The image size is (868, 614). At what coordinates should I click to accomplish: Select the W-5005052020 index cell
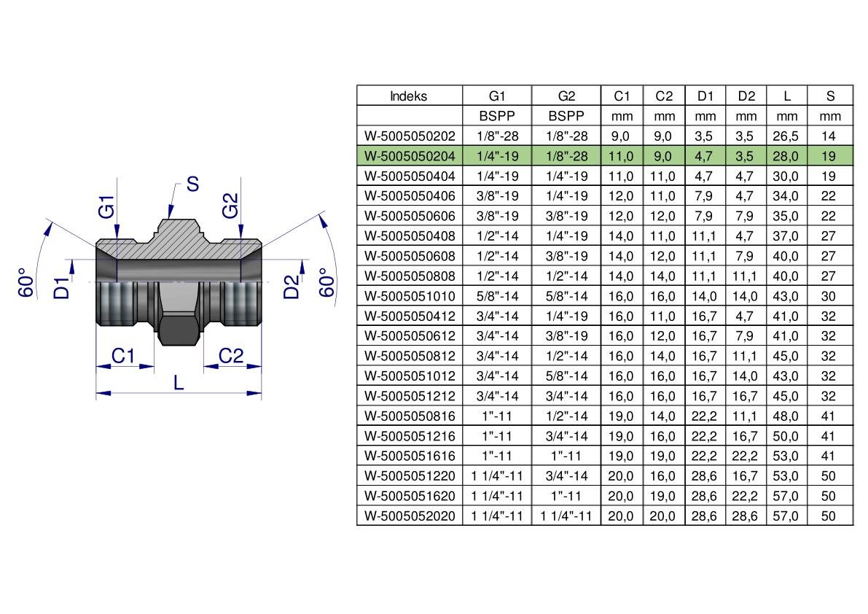(409, 516)
